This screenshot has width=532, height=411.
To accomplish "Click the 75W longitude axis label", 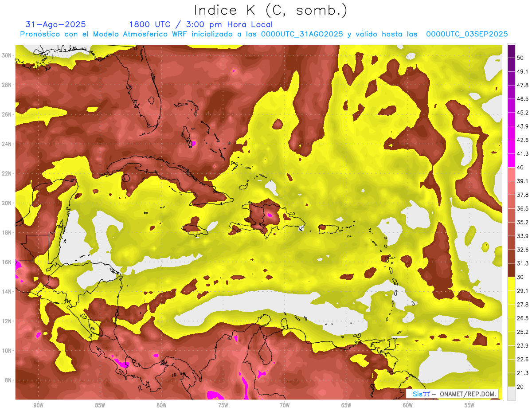I will (x=223, y=405).
